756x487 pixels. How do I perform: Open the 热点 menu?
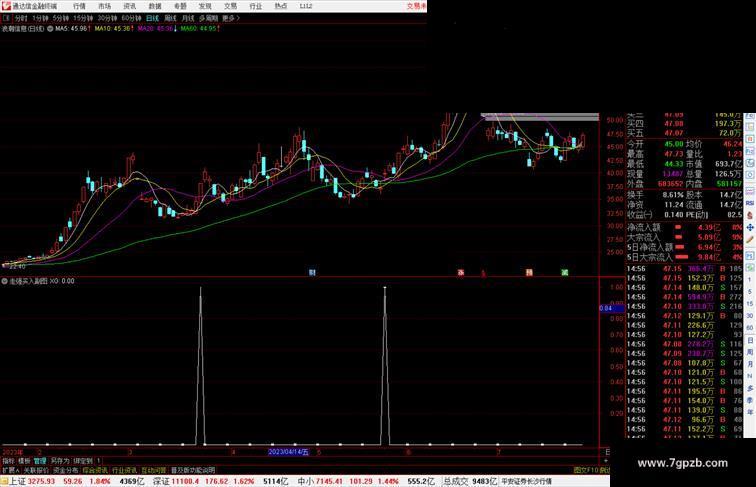pyautogui.click(x=281, y=6)
